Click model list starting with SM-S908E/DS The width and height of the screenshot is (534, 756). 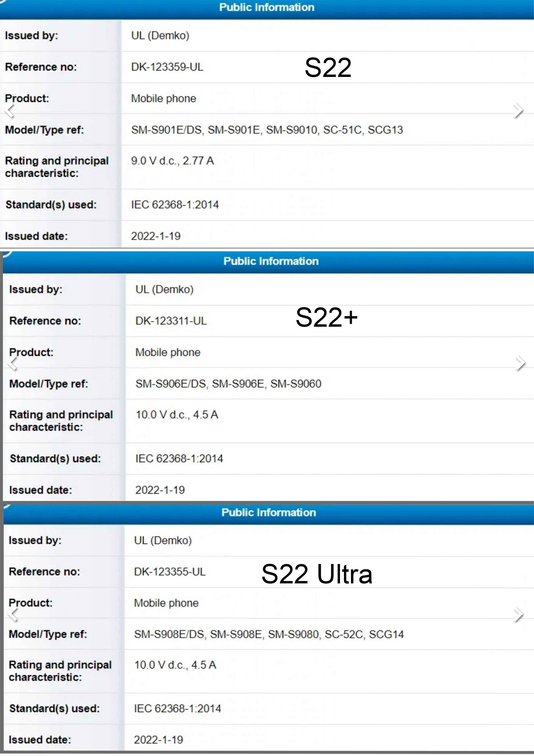269,634
